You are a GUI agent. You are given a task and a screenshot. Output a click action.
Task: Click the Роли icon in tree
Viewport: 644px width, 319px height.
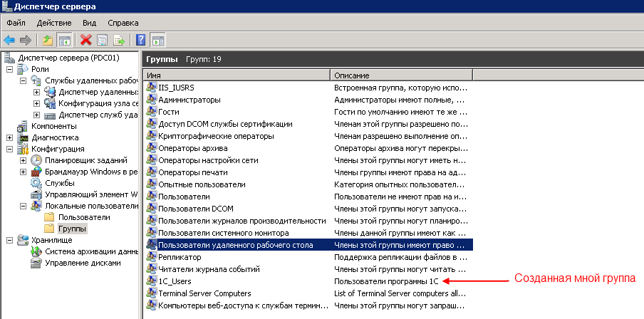[23, 69]
